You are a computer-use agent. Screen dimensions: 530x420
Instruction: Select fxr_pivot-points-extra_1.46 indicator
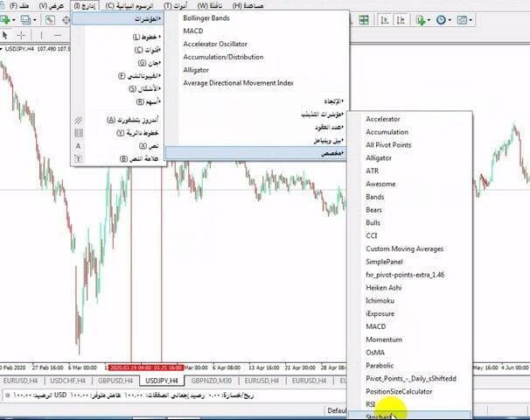coord(405,275)
